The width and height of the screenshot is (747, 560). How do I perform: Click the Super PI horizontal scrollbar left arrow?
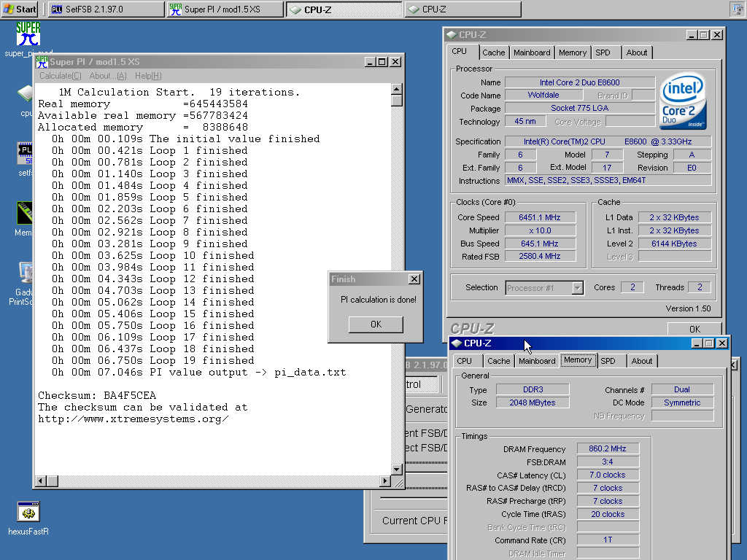point(41,481)
